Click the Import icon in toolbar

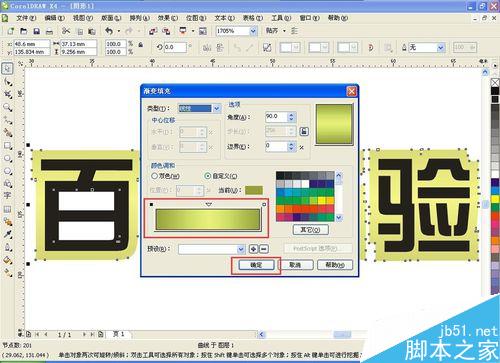click(x=153, y=31)
